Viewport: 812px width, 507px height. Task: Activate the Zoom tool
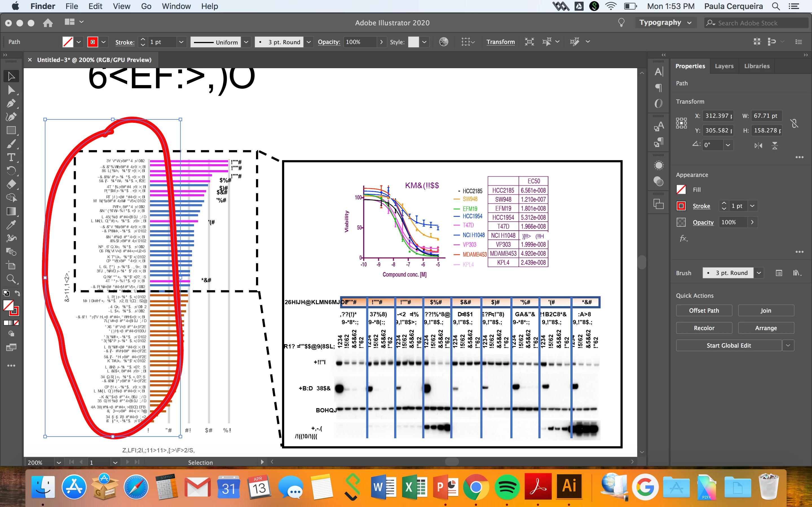(11, 279)
